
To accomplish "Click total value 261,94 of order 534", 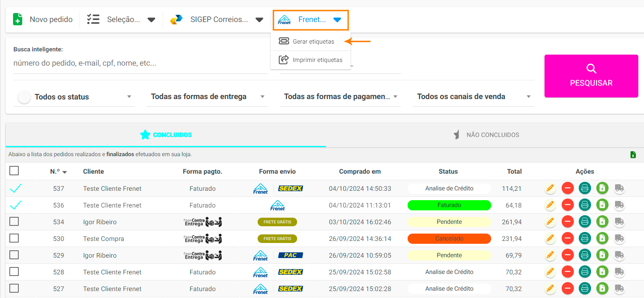I will pyautogui.click(x=512, y=222).
